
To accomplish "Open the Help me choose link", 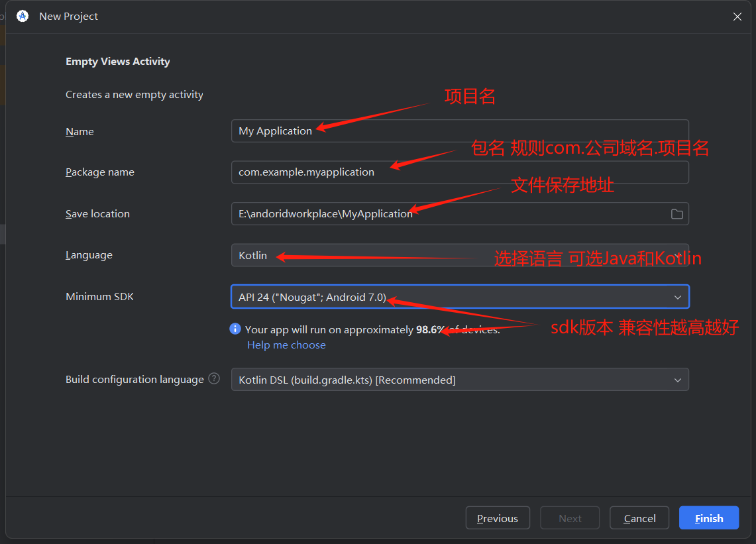I will pyautogui.click(x=286, y=345).
